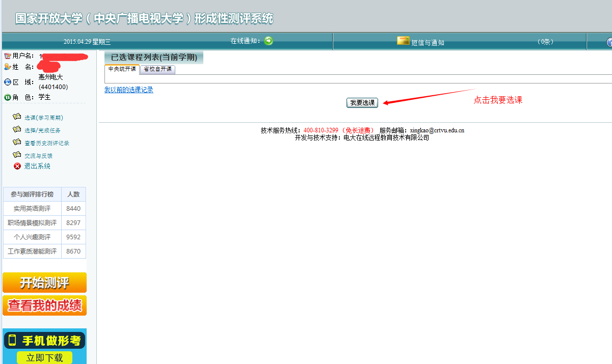Open 查看历史测评记录 sidebar link
Screen dimensions: 612x364
tap(46, 143)
